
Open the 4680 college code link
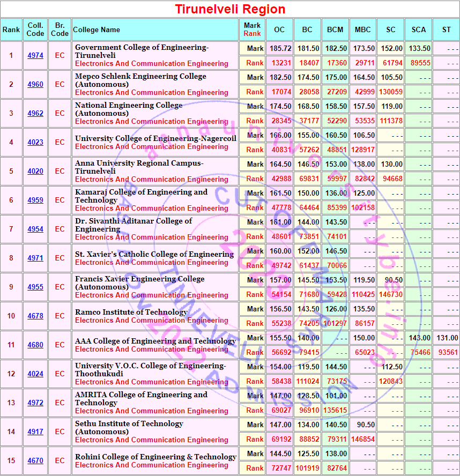[x=35, y=345]
